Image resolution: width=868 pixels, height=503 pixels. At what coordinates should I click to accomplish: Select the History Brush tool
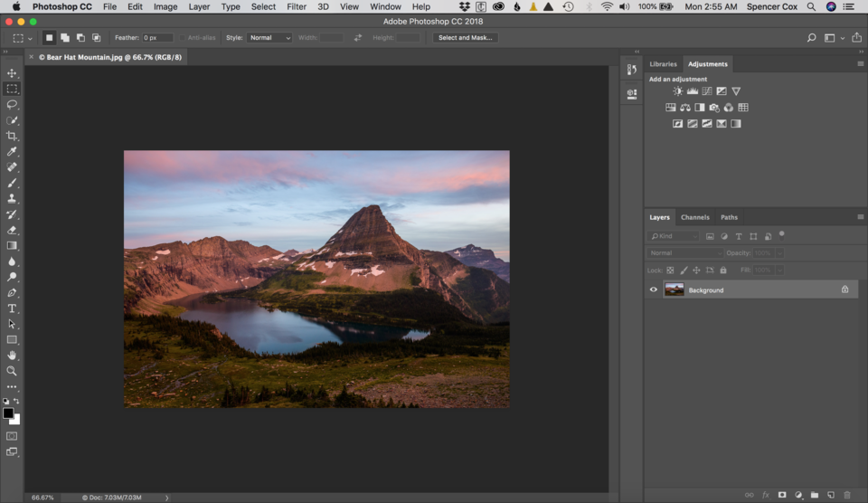12,214
